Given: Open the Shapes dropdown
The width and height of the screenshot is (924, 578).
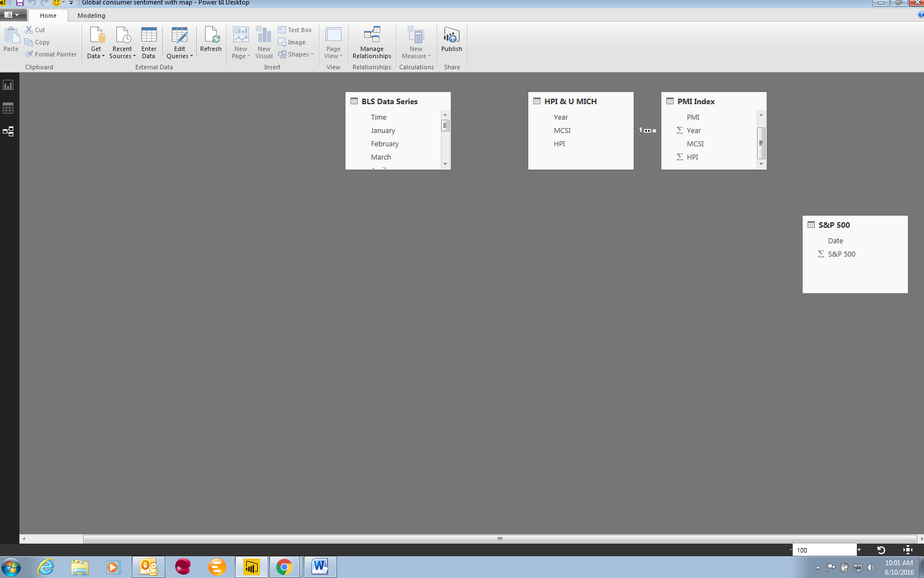Looking at the screenshot, I should (x=296, y=54).
